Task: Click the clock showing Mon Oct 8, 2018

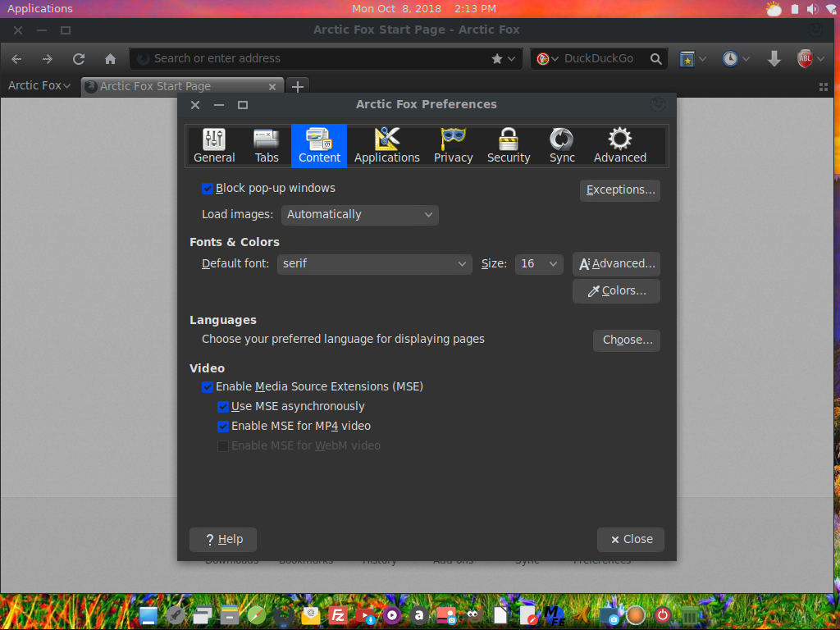Action: (424, 8)
